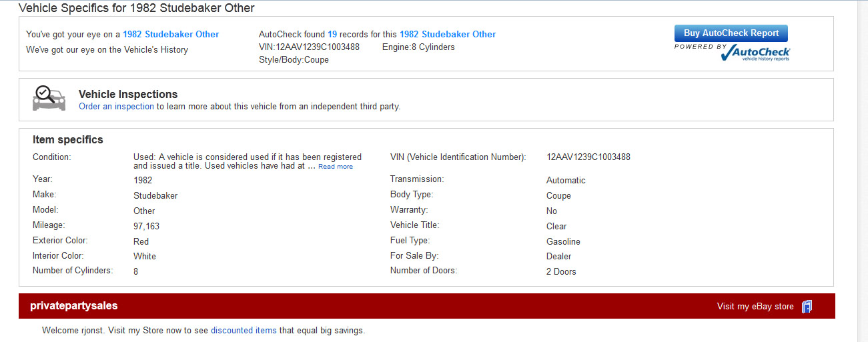Follow the "discounted items" link
Viewport: 868px width, 342px height.
[244, 330]
